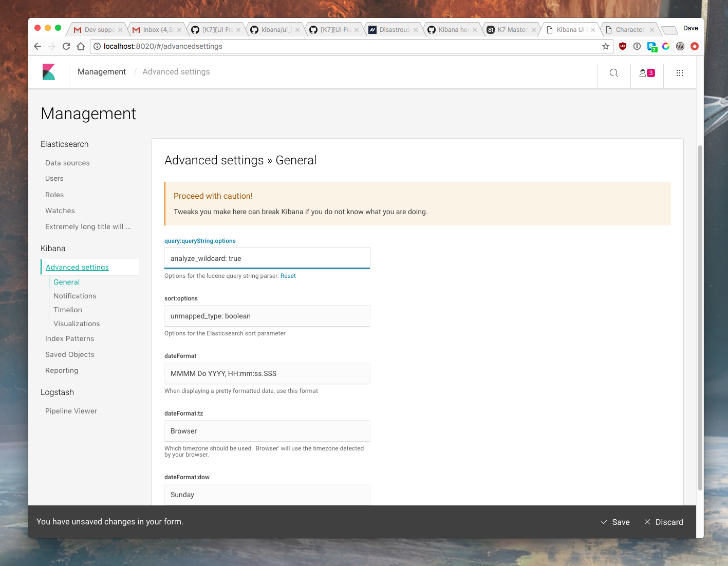Click the blue extension icon with green badge
728x566 pixels.
point(652,47)
